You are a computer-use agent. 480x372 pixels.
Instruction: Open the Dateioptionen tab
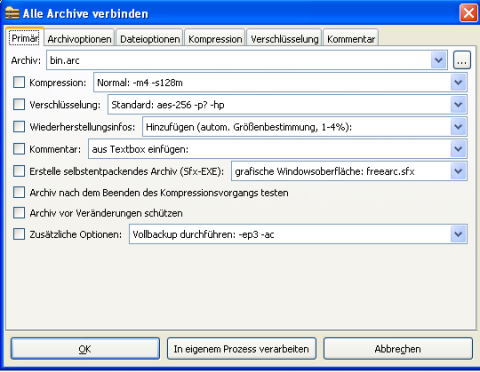coord(150,39)
